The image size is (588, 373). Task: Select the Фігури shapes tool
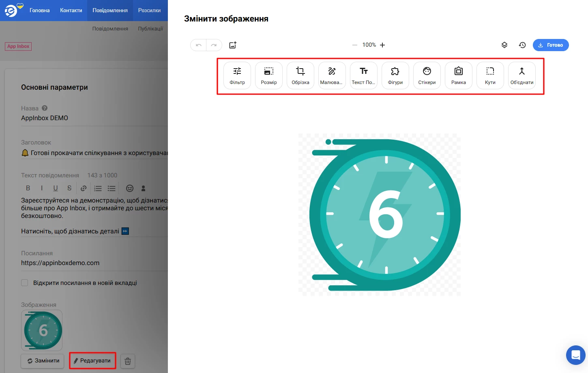[x=395, y=75]
